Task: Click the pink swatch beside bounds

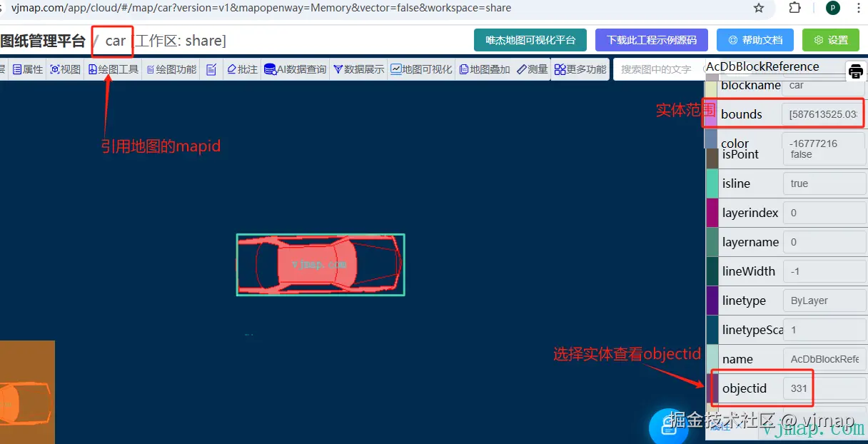Action: (x=712, y=114)
